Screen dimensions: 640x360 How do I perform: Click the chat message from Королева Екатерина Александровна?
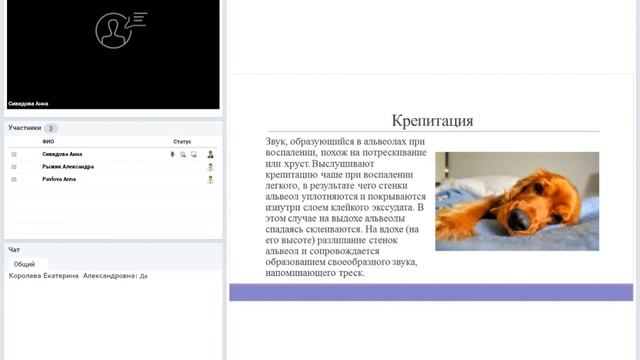pos(78,276)
